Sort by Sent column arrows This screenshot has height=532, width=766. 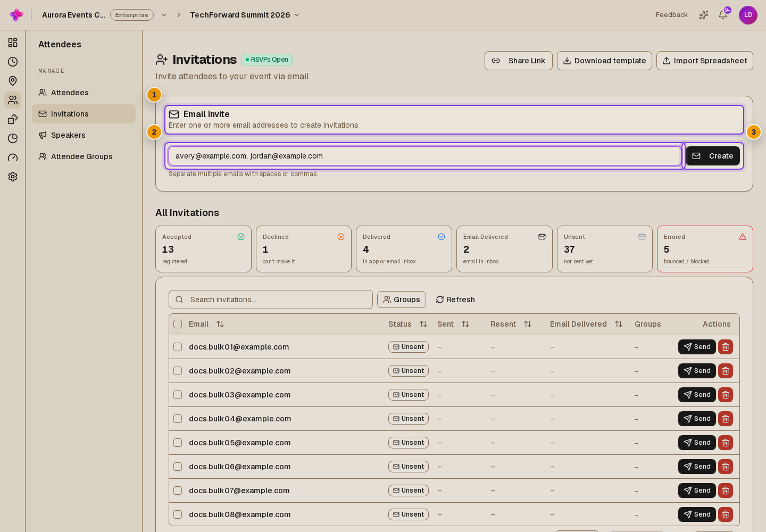pos(465,324)
